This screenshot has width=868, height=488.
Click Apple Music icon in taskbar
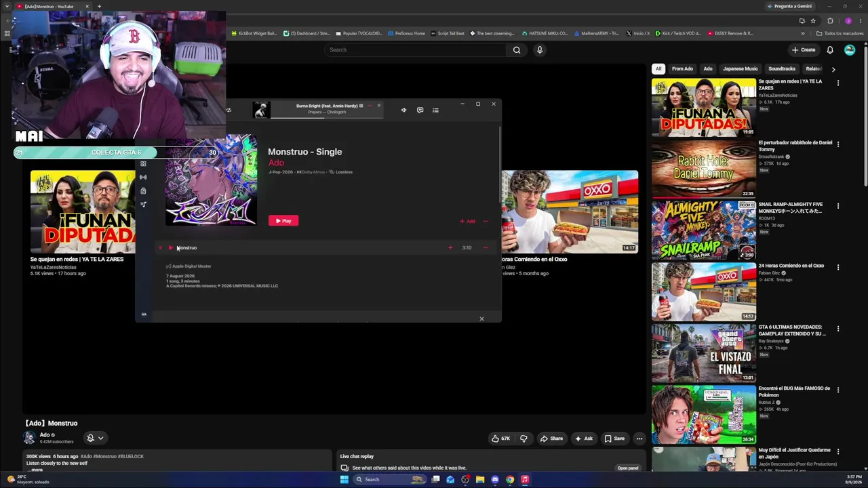click(525, 479)
